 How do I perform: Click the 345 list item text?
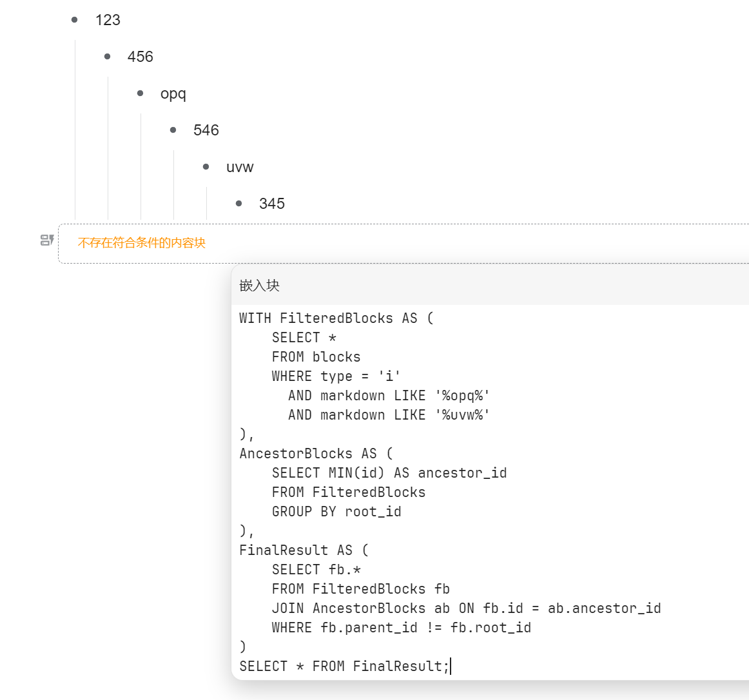coord(271,204)
